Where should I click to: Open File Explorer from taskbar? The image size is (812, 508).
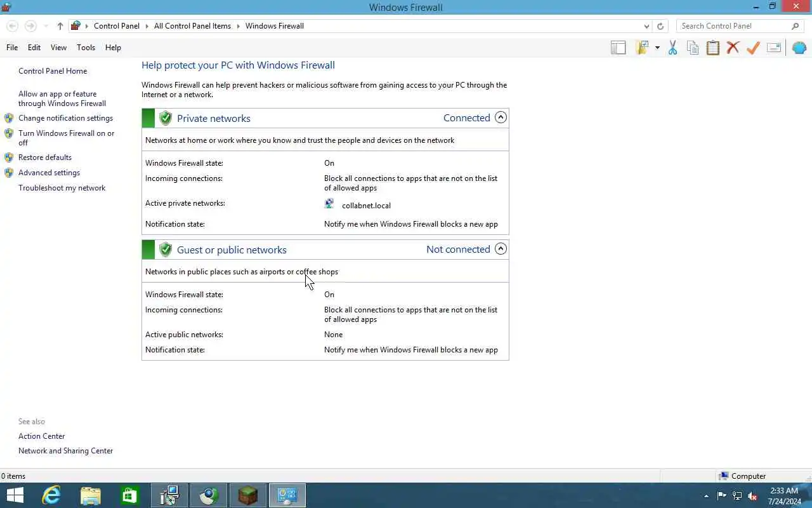tap(91, 495)
